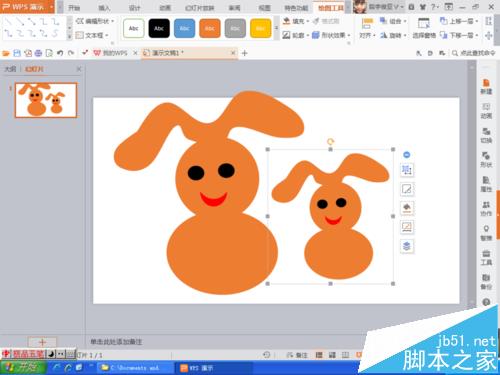Open the WPS 演示 application menu

pos(27,7)
